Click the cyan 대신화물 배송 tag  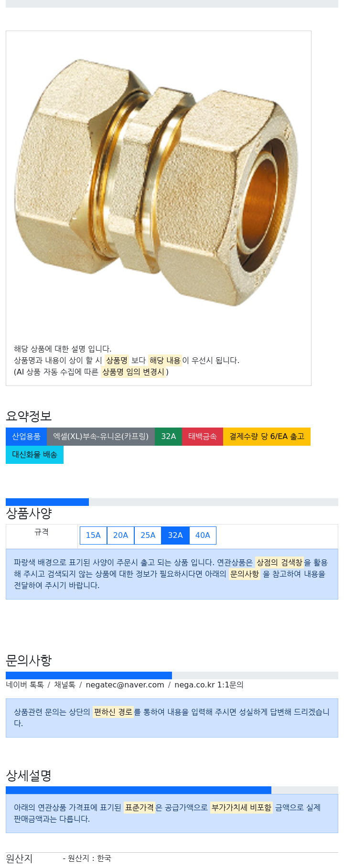pyautogui.click(x=34, y=455)
